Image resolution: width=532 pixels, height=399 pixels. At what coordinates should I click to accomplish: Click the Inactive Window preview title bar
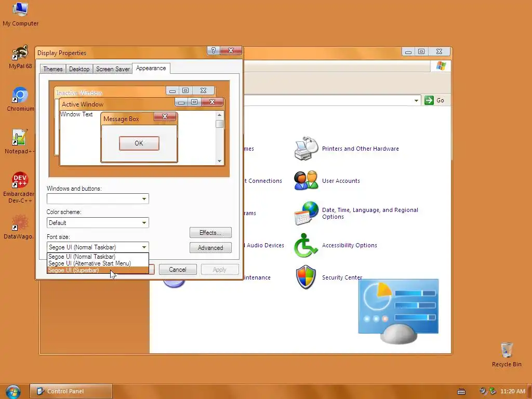coord(110,92)
